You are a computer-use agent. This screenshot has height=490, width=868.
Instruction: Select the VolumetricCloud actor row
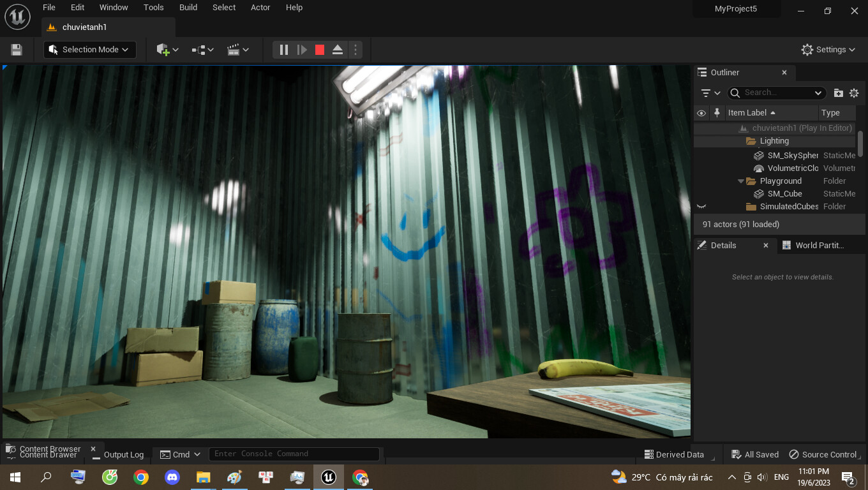click(774, 168)
